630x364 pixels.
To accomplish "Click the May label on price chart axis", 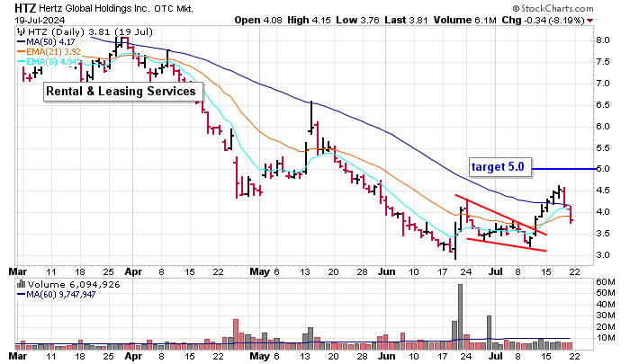I will pyautogui.click(x=259, y=271).
